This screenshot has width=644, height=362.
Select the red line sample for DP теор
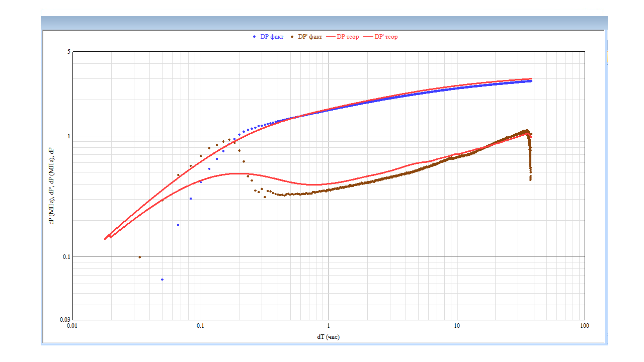[331, 37]
